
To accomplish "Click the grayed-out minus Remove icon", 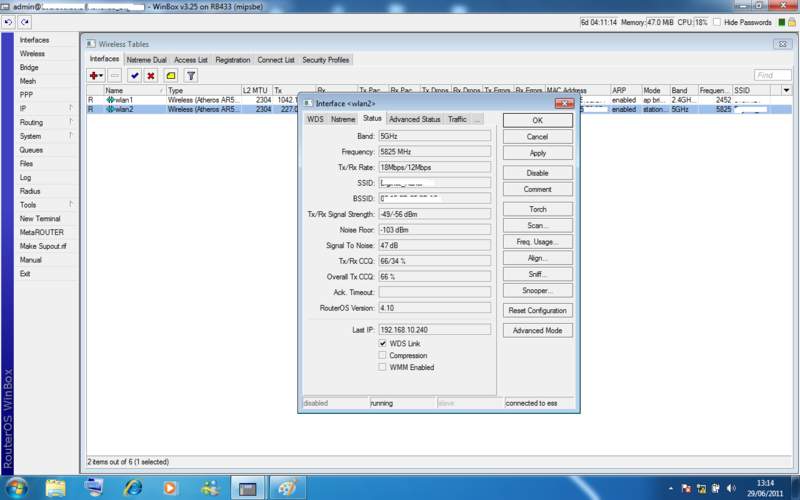I will click(115, 75).
